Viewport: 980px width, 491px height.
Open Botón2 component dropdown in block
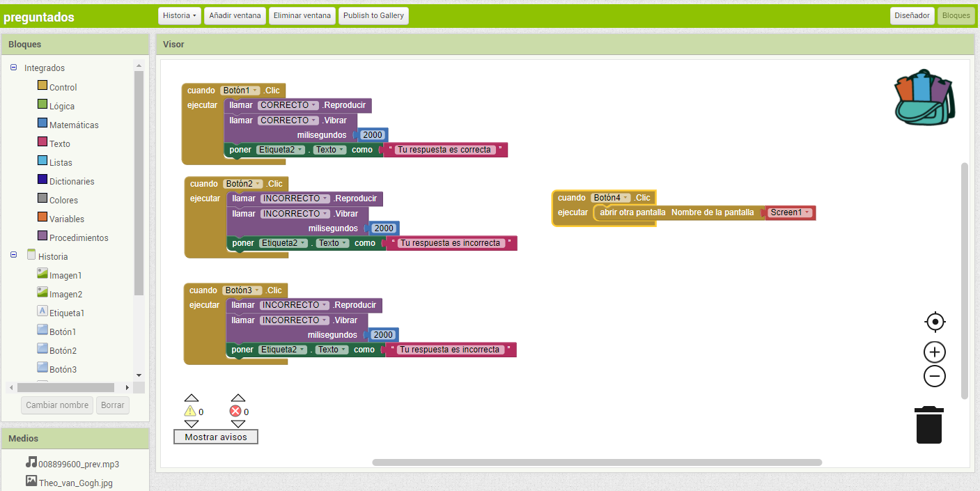tap(243, 184)
